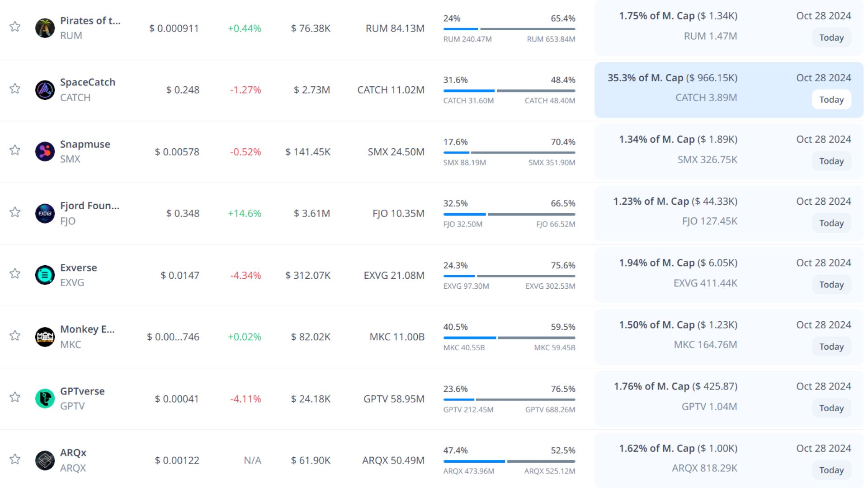Image resolution: width=868 pixels, height=488 pixels.
Task: Click the Pirates of the Arrland RUM logo icon
Action: tap(45, 28)
